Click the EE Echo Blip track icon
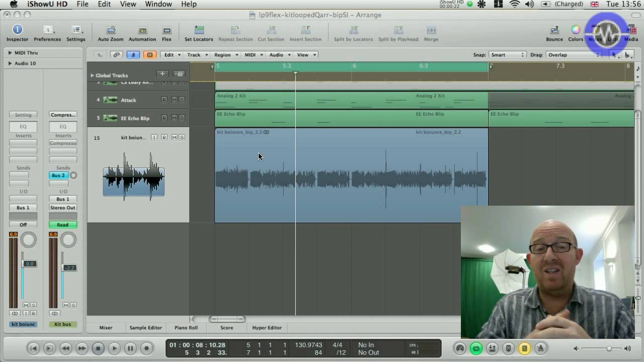Screen dimensions: 644x362 [110, 118]
